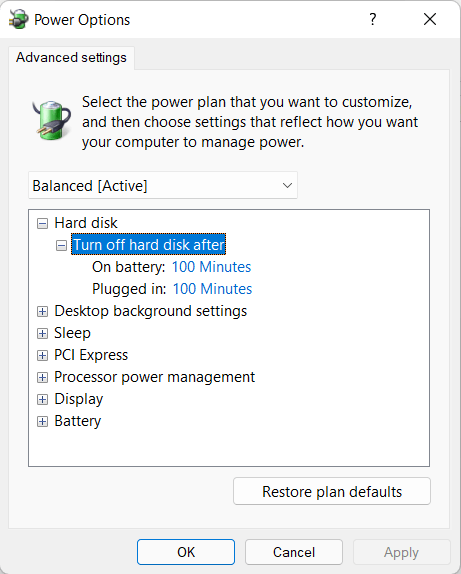
Task: Click the Power Options title bar battery icon
Action: tap(18, 19)
